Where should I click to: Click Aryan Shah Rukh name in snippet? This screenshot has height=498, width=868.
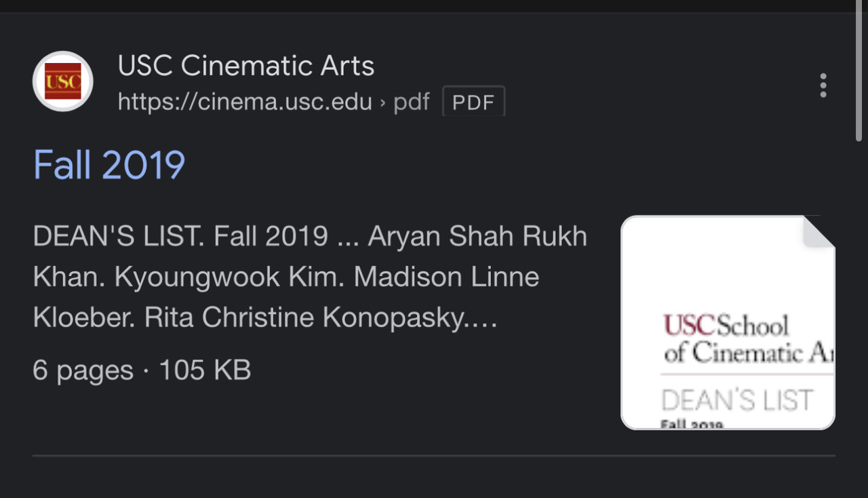click(x=477, y=236)
